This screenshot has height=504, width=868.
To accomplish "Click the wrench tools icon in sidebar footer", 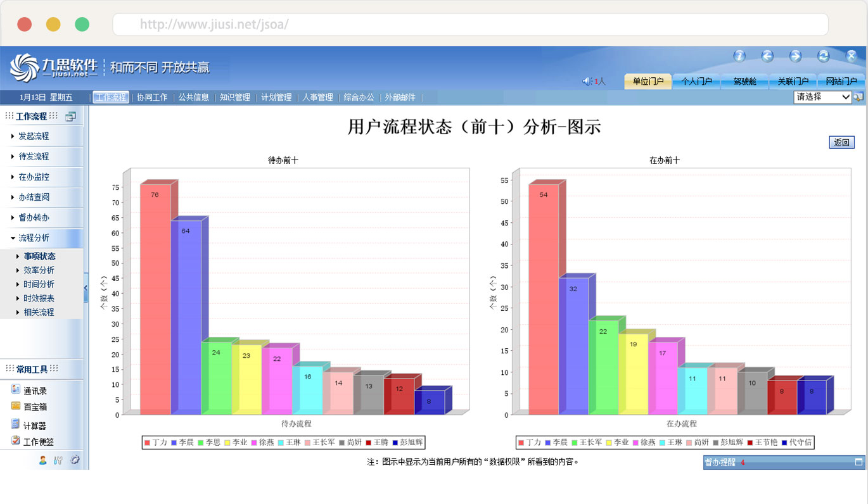I will (58, 460).
